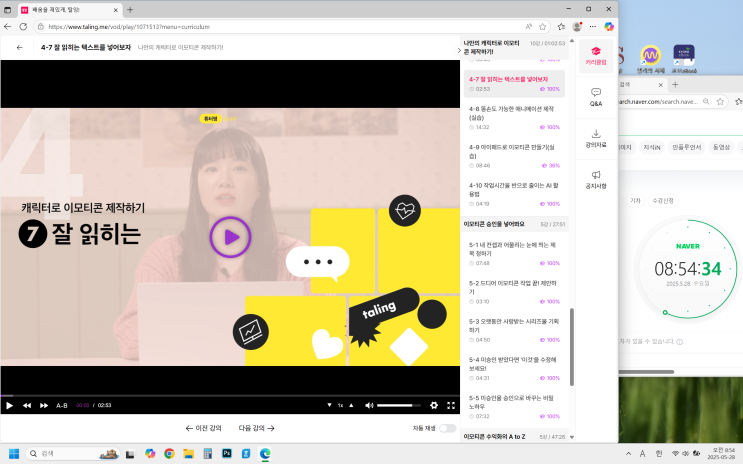Select lecture 4-10 작업시간을 반으로 줄이는 AI
Screen dimensions: 743x464
(514, 194)
